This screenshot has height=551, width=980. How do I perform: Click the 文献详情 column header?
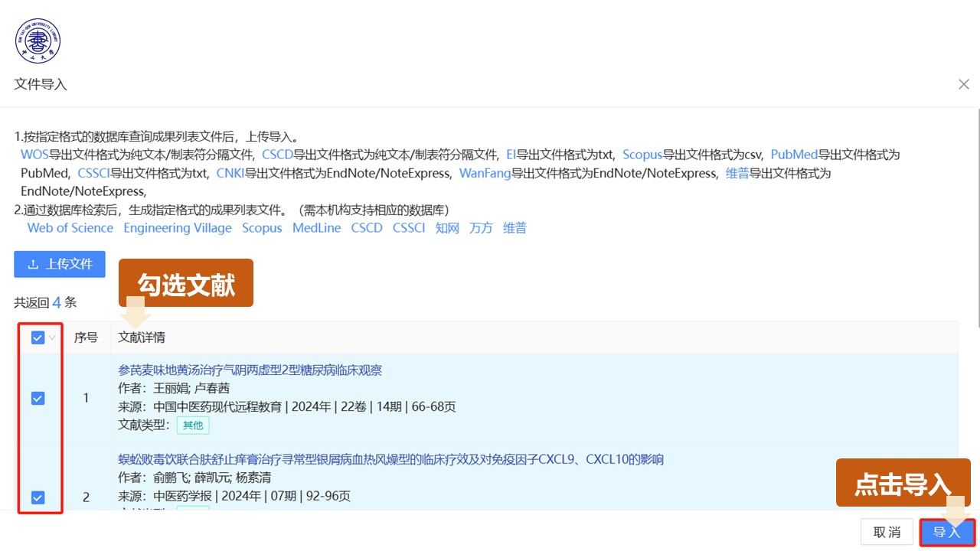[142, 337]
